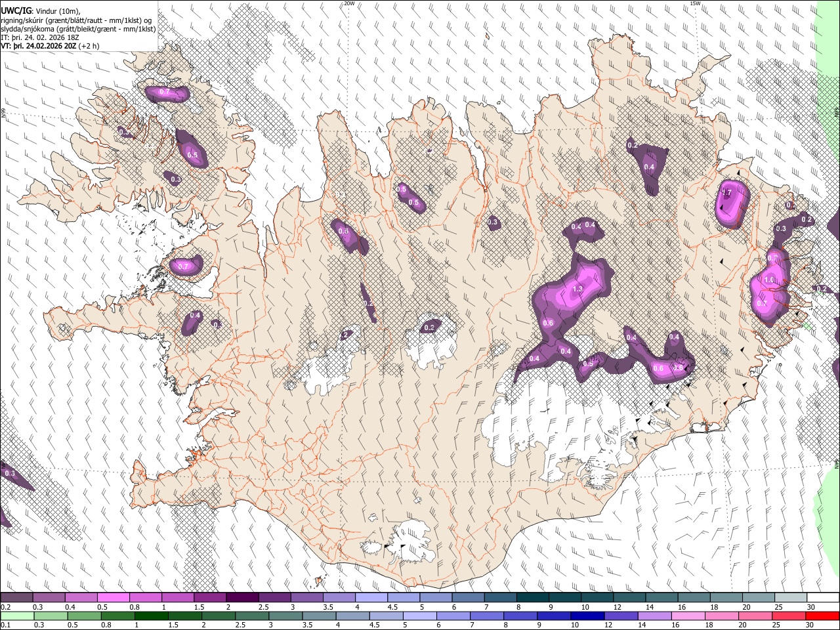The width and height of the screenshot is (840, 630).
Task: Click the '30' label in the upper legend row
Action: [x=810, y=607]
